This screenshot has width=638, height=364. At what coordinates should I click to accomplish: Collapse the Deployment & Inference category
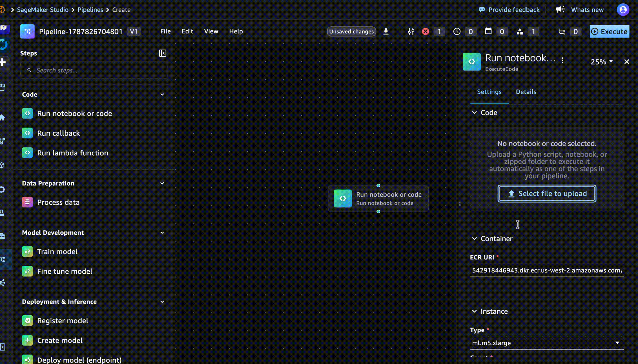tap(162, 301)
